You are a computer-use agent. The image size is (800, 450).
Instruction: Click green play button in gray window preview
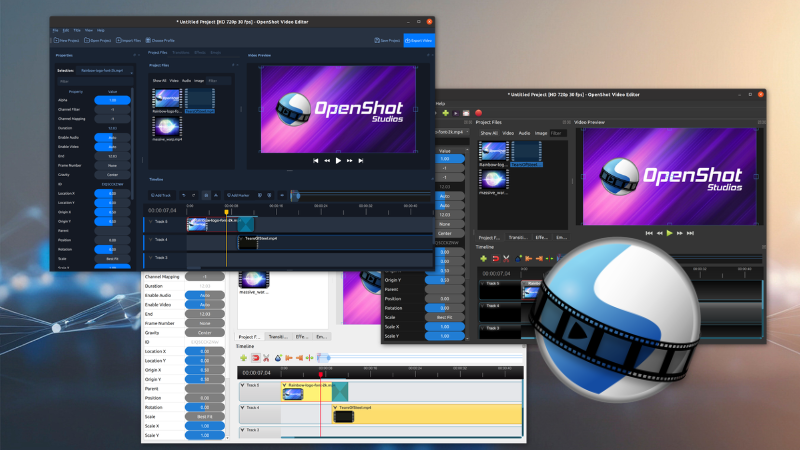[x=669, y=233]
